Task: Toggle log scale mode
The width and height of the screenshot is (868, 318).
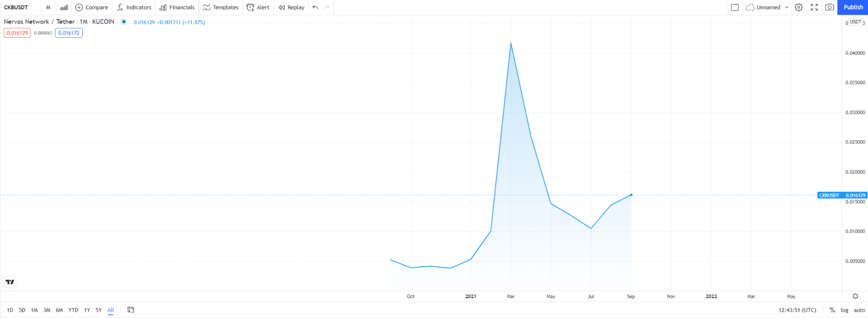Action: 845,310
